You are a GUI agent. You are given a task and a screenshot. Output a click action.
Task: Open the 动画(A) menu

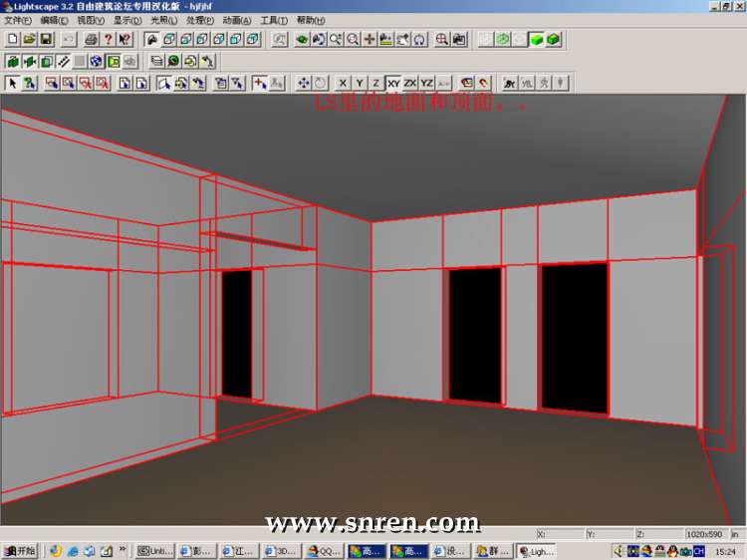point(237,20)
